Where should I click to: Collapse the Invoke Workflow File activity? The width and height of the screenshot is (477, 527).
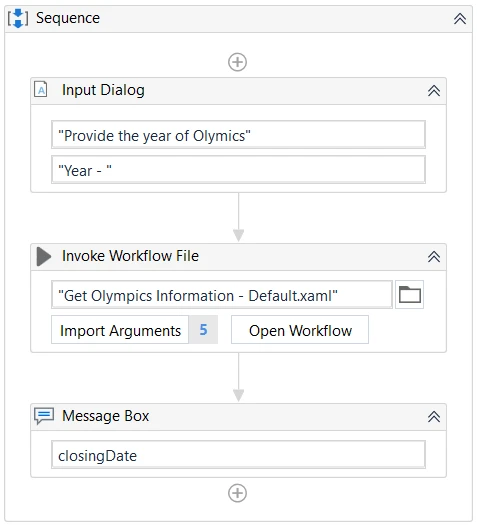pyautogui.click(x=434, y=257)
